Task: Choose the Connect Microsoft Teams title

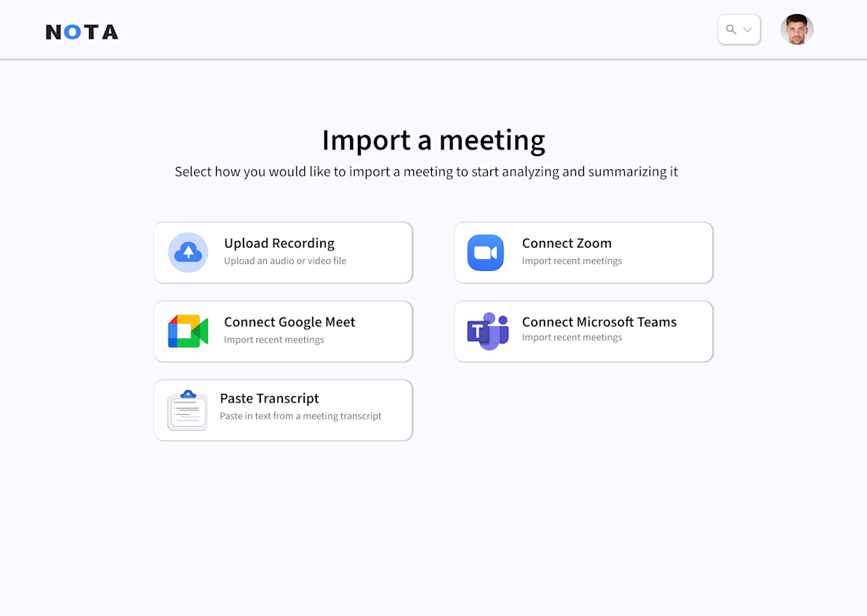Action: 599,321
